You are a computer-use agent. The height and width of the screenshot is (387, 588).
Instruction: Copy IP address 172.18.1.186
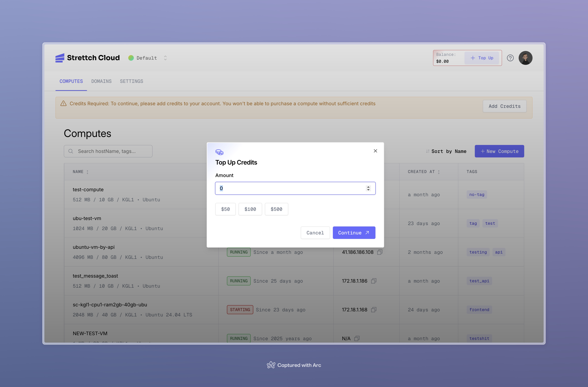coord(374,281)
